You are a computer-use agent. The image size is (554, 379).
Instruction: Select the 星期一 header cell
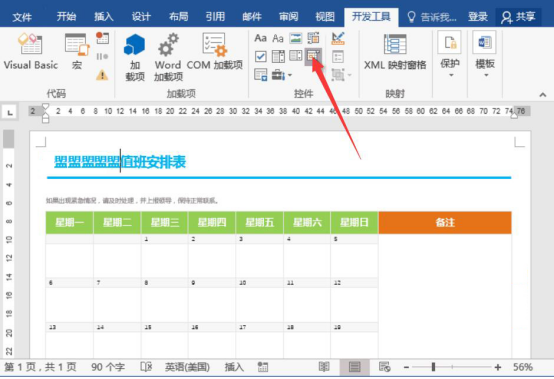[x=70, y=223]
